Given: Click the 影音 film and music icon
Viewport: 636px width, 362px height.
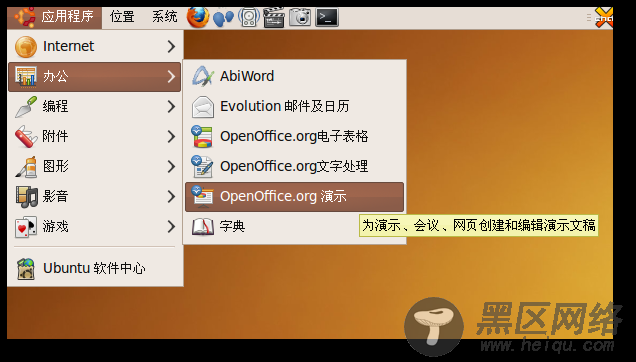Looking at the screenshot, I should pyautogui.click(x=26, y=196).
